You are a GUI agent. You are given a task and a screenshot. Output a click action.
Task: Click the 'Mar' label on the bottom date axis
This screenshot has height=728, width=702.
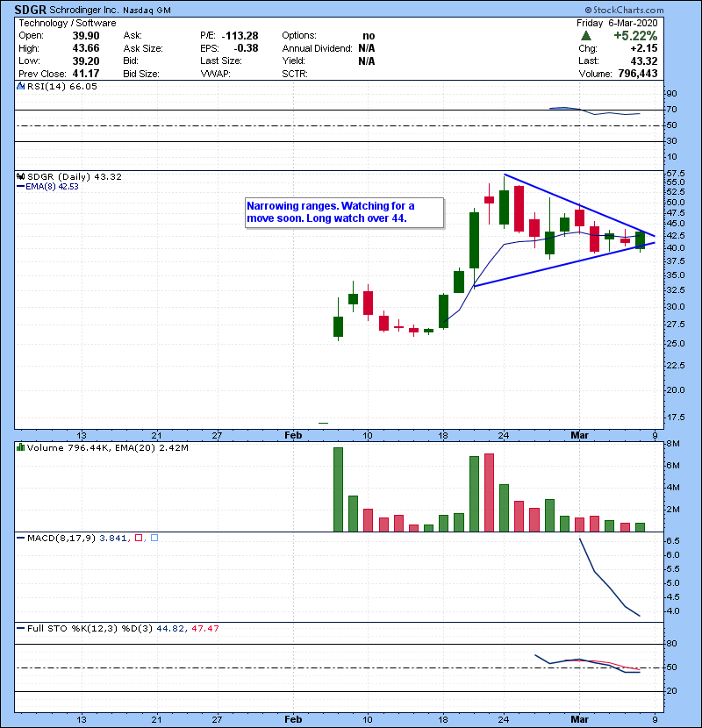[579, 719]
